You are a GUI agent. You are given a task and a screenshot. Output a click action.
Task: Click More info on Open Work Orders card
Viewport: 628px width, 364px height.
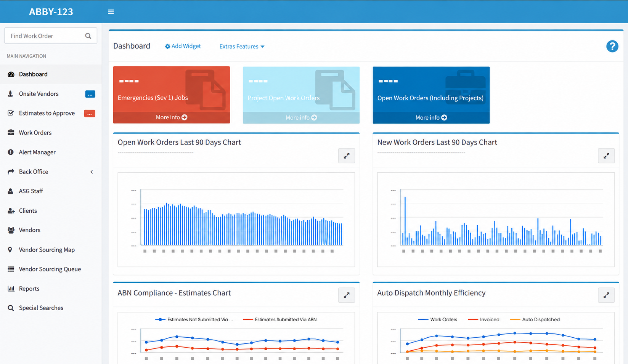point(431,118)
